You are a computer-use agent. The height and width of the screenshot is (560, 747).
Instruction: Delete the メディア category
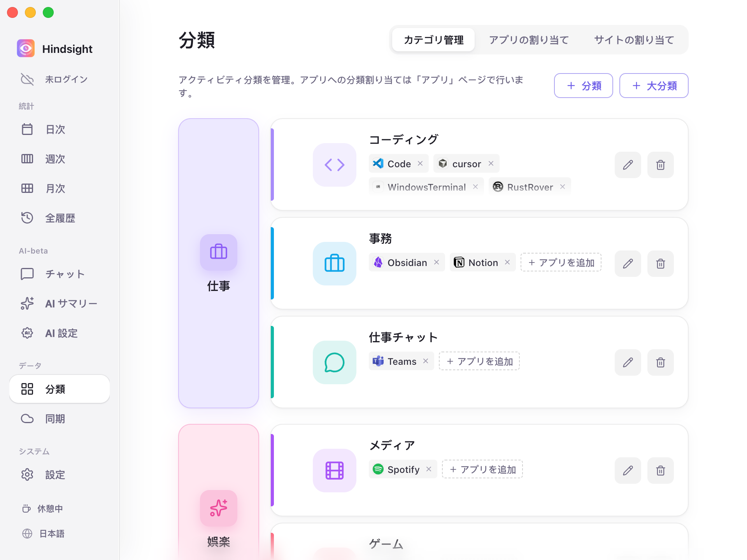click(660, 471)
